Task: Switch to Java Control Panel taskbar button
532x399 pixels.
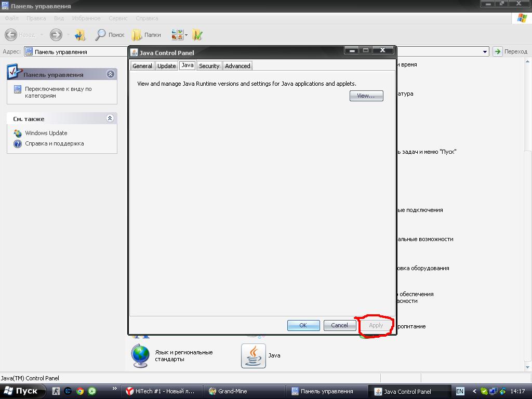Action: pyautogui.click(x=410, y=392)
